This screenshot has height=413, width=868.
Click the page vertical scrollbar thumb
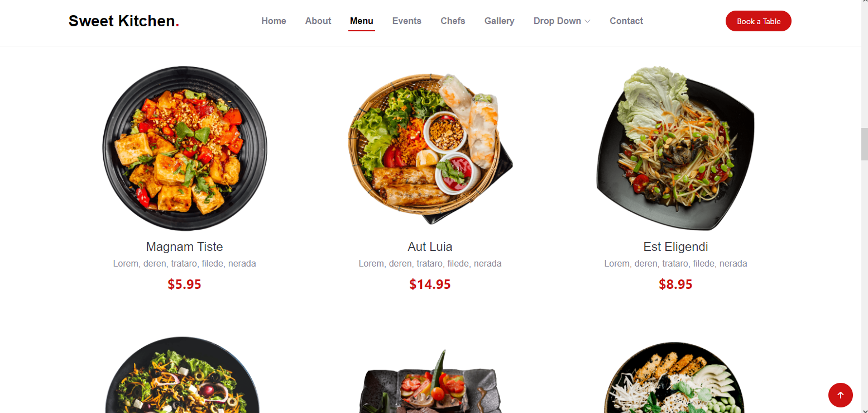[x=865, y=144]
